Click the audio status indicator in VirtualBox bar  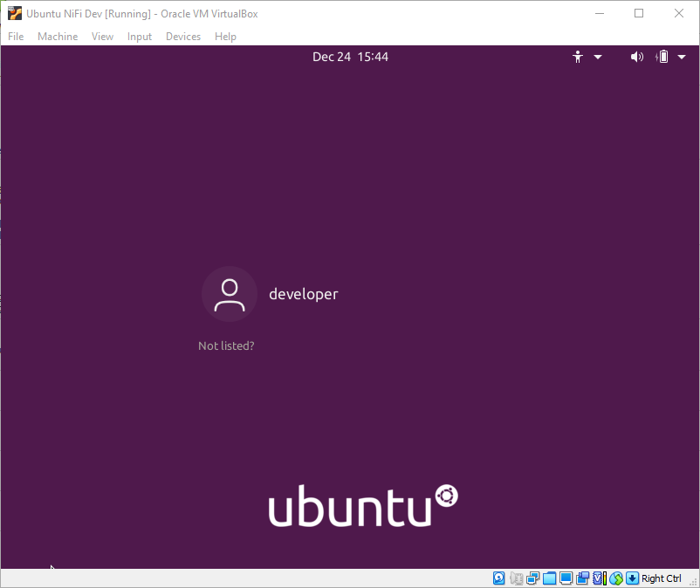[x=516, y=578]
